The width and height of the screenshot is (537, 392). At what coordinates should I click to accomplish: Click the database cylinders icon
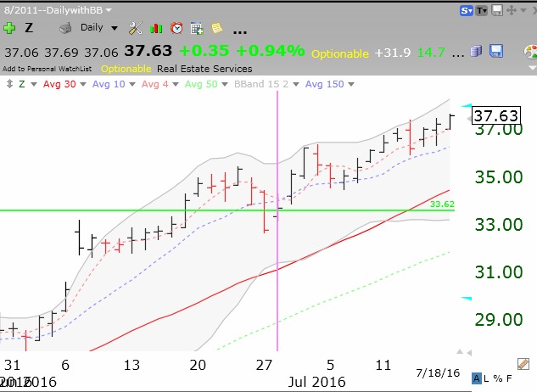(x=476, y=52)
